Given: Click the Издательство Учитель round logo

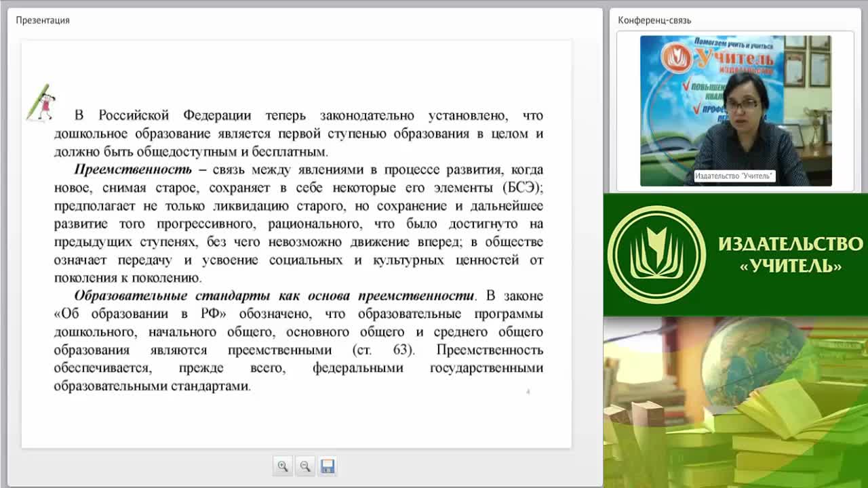Looking at the screenshot, I should pos(656,254).
